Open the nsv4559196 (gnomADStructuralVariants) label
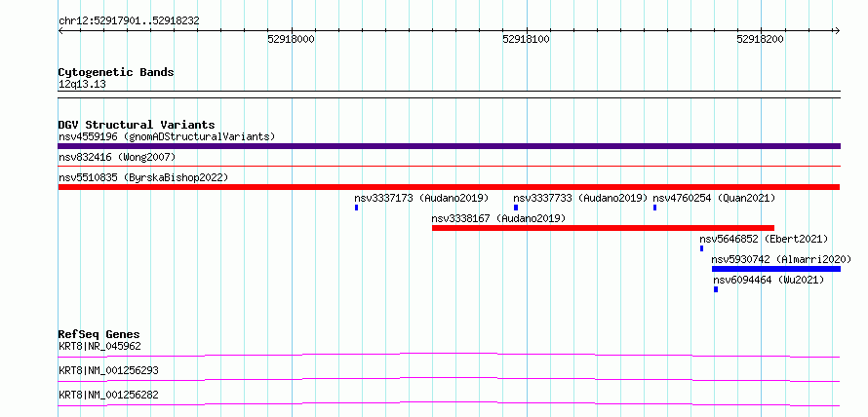 (x=167, y=136)
